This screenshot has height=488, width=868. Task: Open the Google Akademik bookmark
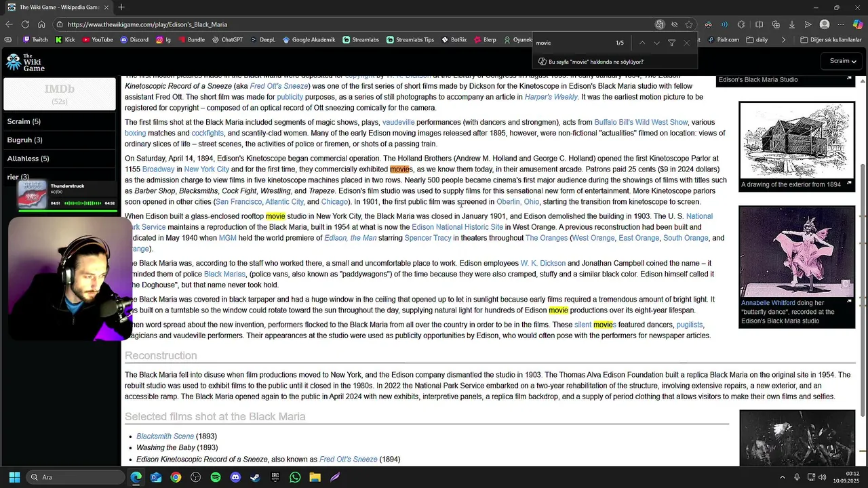[309, 40]
